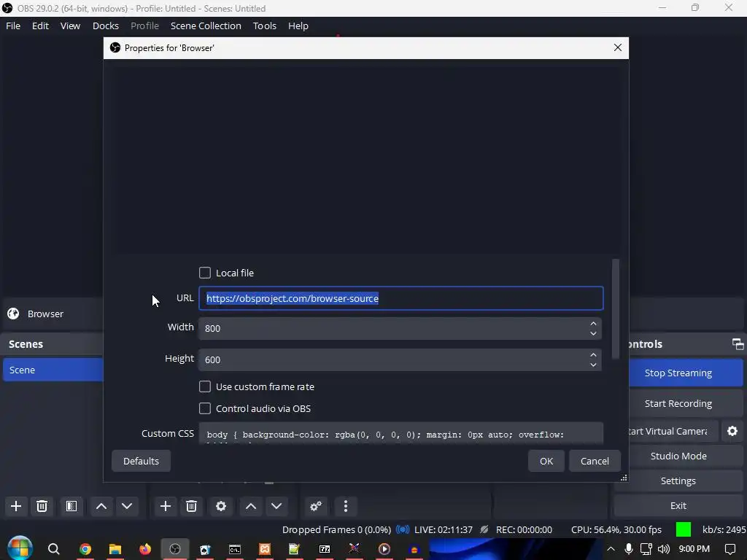
Task: Click the URL input field
Action: coord(401,298)
